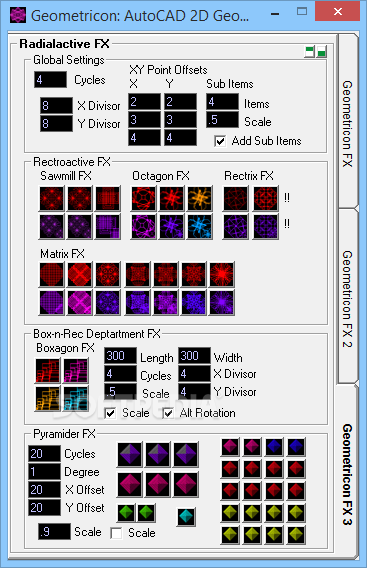This screenshot has height=568, width=367.
Task: Edit the Boxagon Cycles field
Action: click(x=120, y=374)
